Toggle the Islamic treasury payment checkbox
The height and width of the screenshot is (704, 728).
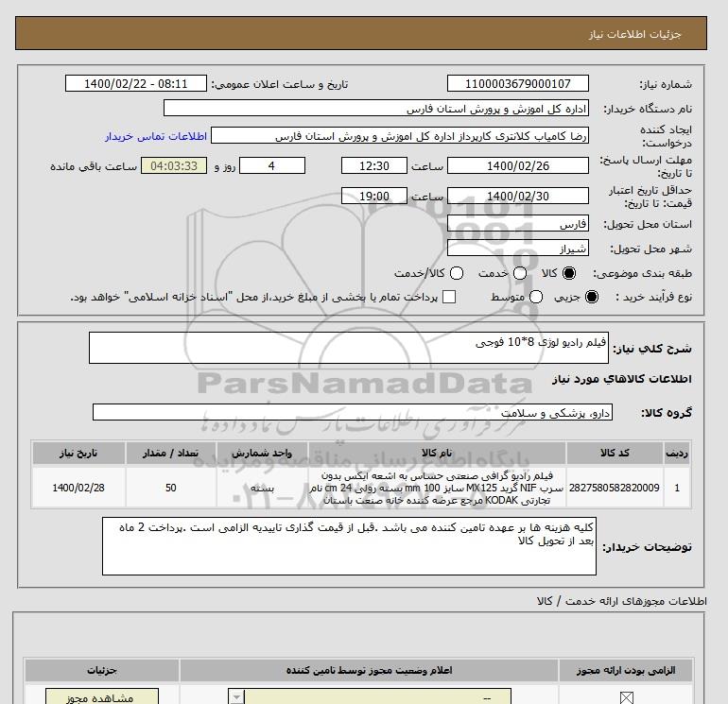pos(449,297)
